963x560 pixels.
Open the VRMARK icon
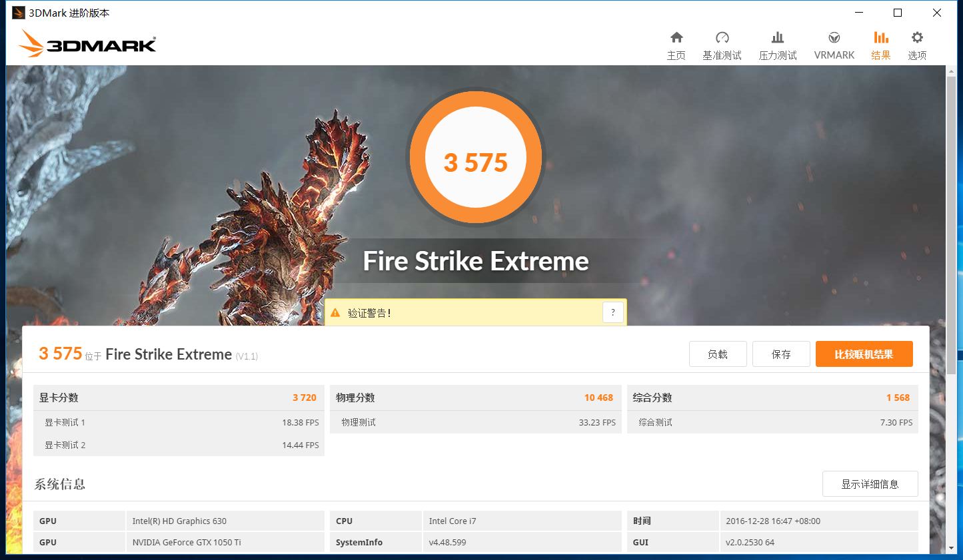tap(834, 37)
